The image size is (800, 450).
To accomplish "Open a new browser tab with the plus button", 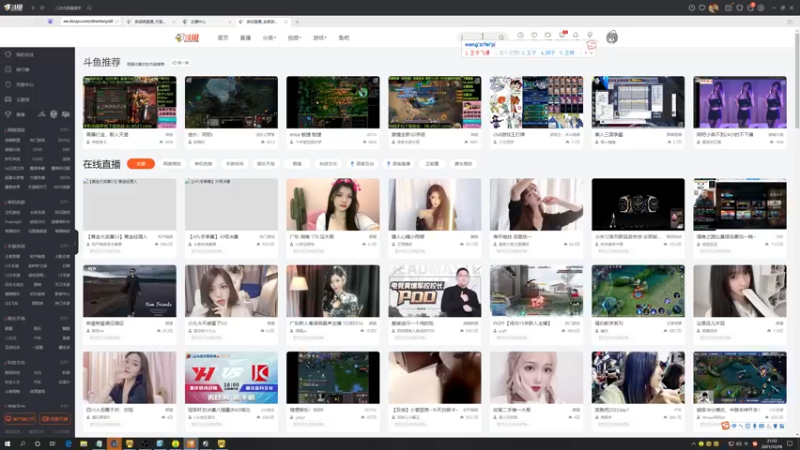I will [x=297, y=22].
